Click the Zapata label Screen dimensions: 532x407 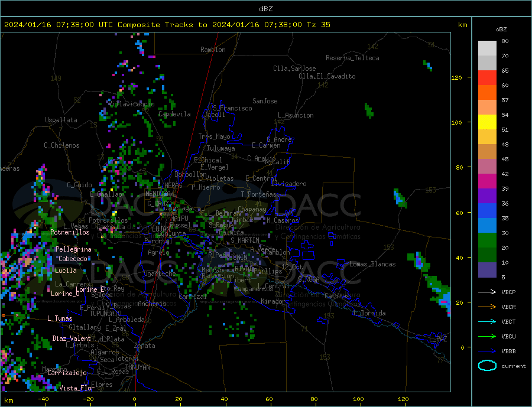point(145,346)
